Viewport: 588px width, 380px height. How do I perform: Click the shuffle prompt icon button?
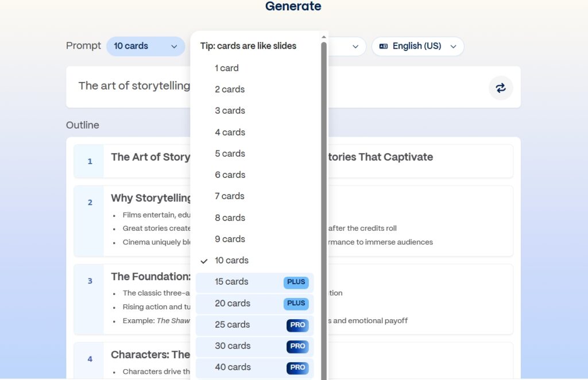(x=501, y=88)
